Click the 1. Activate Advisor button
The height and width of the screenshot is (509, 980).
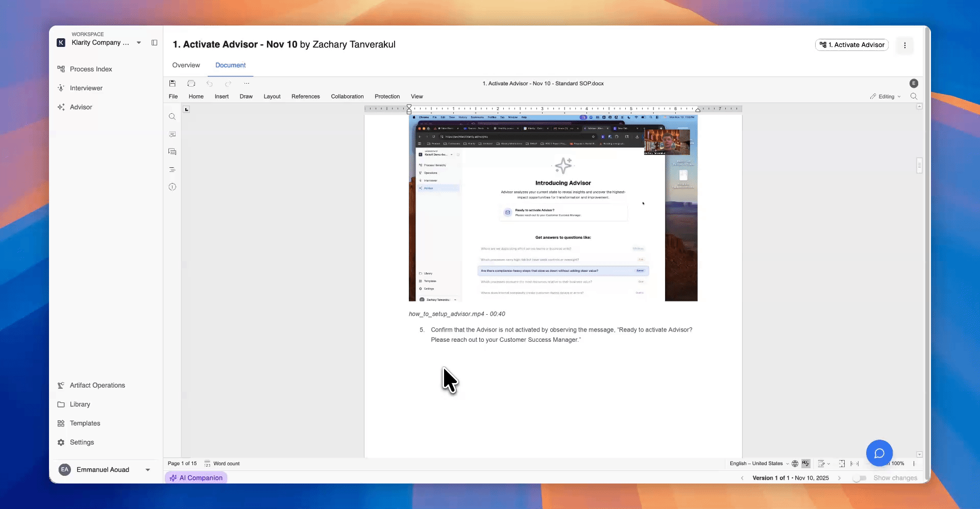(852, 45)
